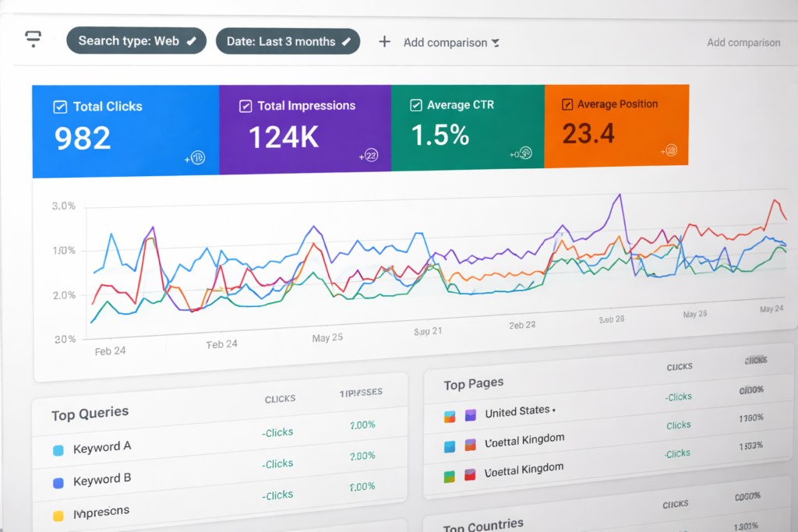Click the badge icon on Total Clicks card
The height and width of the screenshot is (532, 798).
pyautogui.click(x=197, y=158)
